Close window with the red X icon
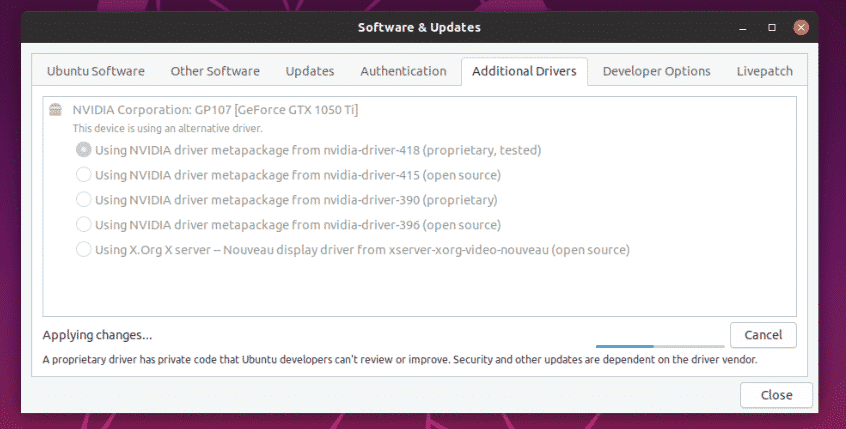Viewport: 846px width, 429px height. (801, 28)
